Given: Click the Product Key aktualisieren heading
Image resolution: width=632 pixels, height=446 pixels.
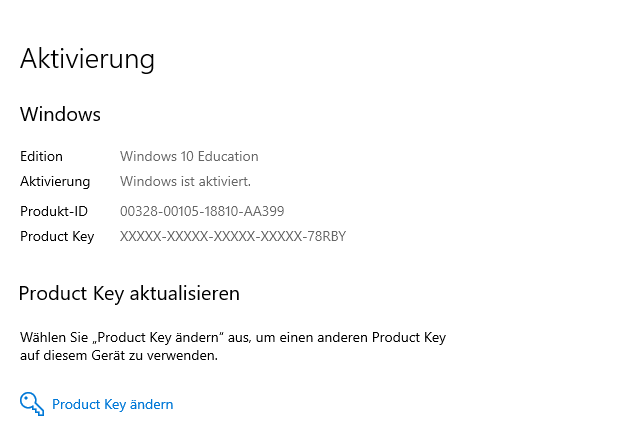Looking at the screenshot, I should (x=129, y=293).
